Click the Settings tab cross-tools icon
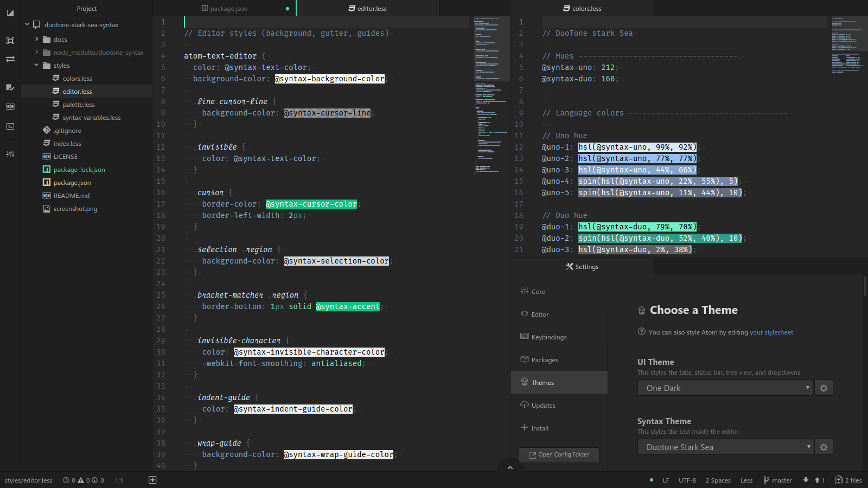Viewport: 868px width, 488px height. coord(569,266)
